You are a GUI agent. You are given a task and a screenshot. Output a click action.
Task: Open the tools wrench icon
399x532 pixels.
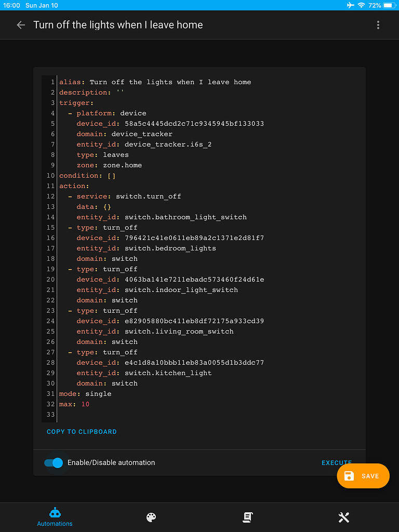[343, 517]
